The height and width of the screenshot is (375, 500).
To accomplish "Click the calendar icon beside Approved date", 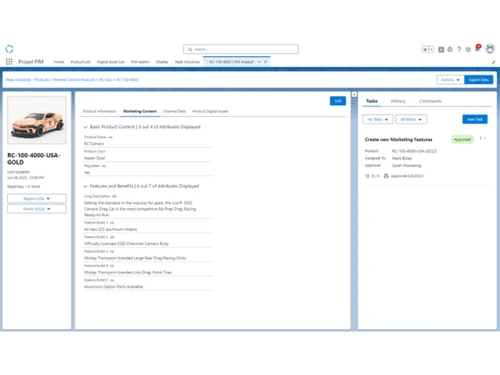I will (x=386, y=176).
